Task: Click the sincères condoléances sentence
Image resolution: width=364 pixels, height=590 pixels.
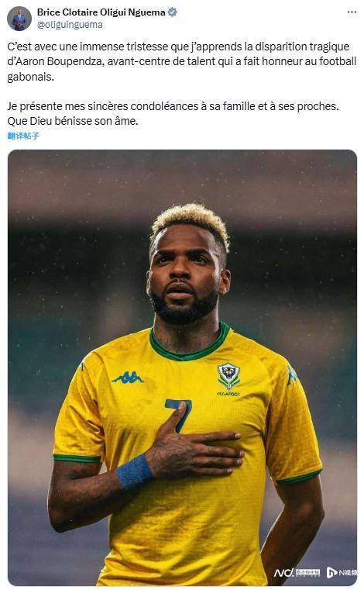Action: tap(173, 106)
